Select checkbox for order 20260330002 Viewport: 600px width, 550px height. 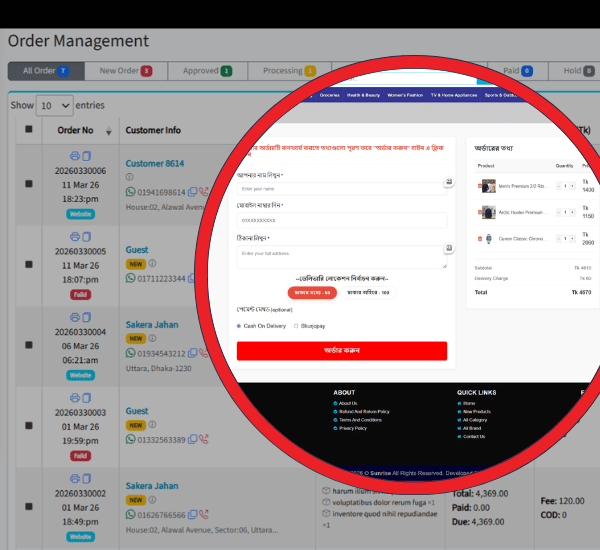click(29, 506)
